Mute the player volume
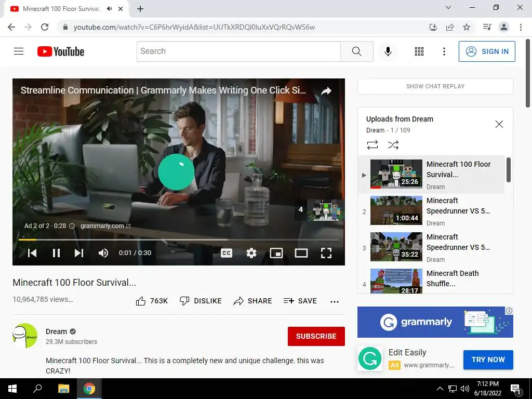The image size is (532, 399). (103, 253)
